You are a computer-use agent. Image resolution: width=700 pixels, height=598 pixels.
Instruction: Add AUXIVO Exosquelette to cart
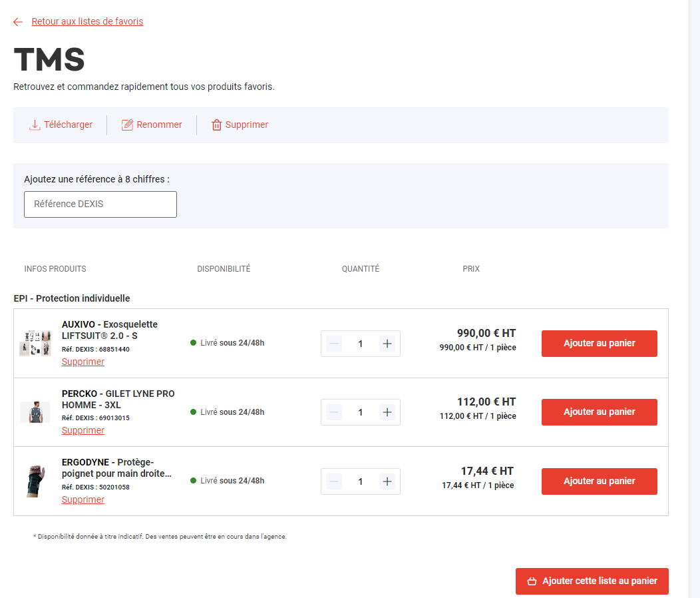pyautogui.click(x=599, y=343)
